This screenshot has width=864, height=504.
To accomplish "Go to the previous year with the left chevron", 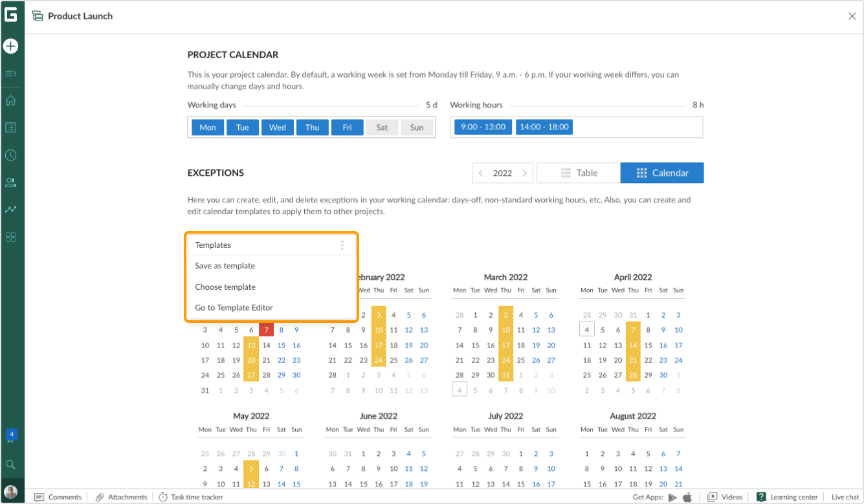I will point(480,173).
